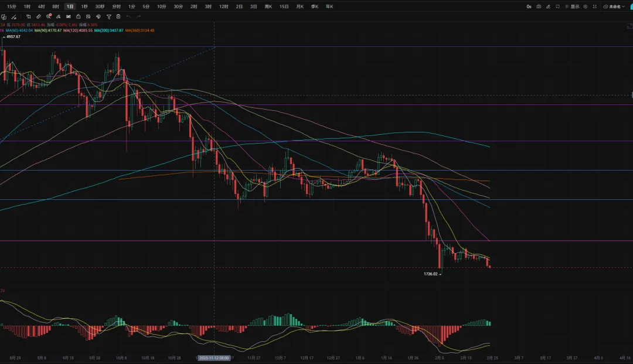Open the 未命名 layout dropdown

click(x=615, y=6)
